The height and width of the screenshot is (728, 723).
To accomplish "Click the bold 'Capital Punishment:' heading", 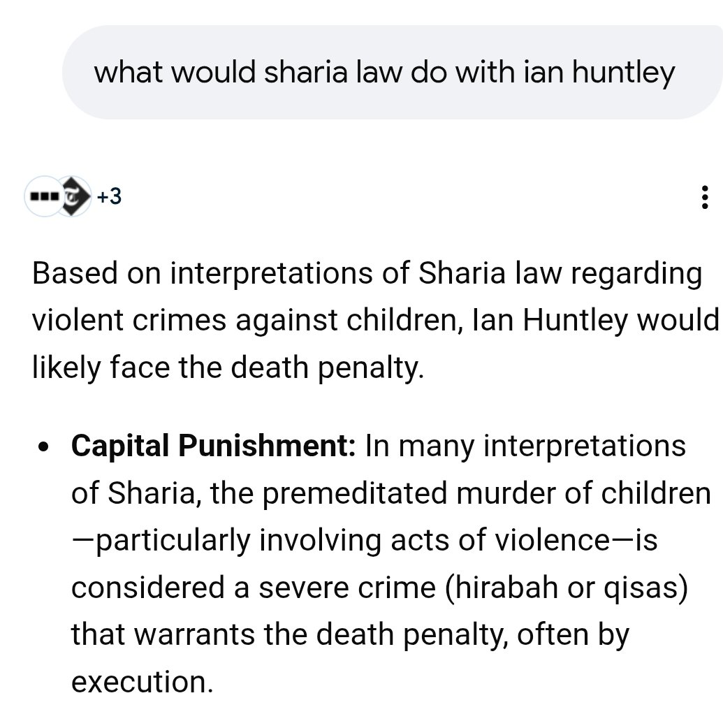I will pos(214,446).
